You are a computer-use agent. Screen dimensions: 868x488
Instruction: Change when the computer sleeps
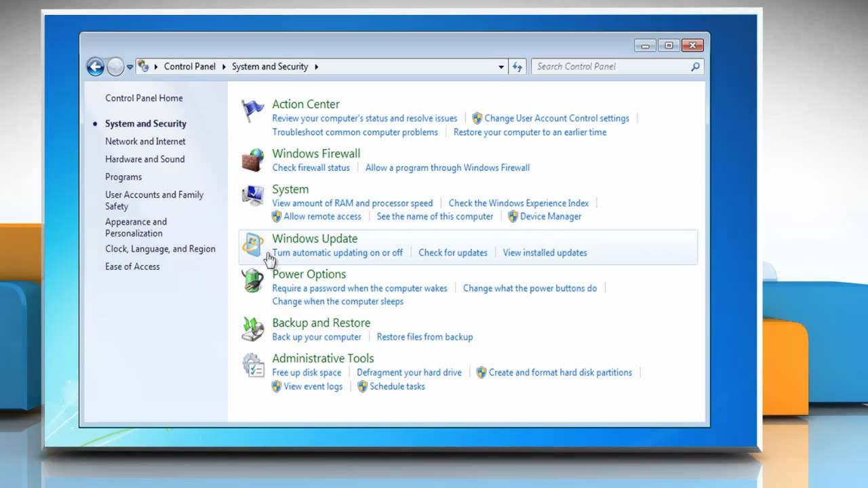[x=338, y=302]
